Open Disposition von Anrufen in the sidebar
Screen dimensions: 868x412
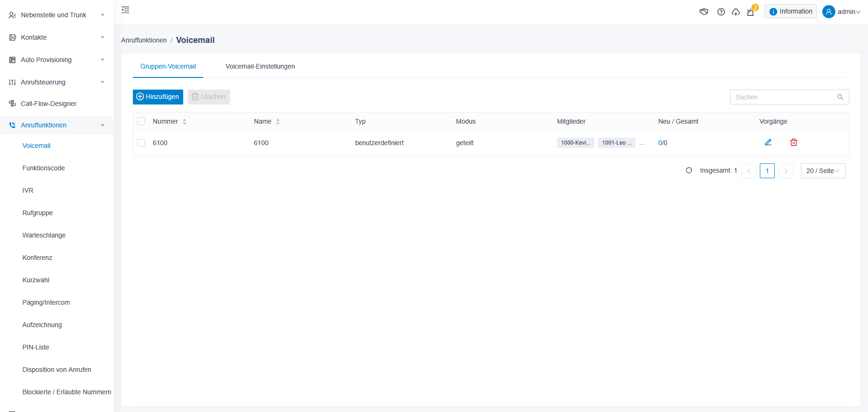(x=57, y=370)
